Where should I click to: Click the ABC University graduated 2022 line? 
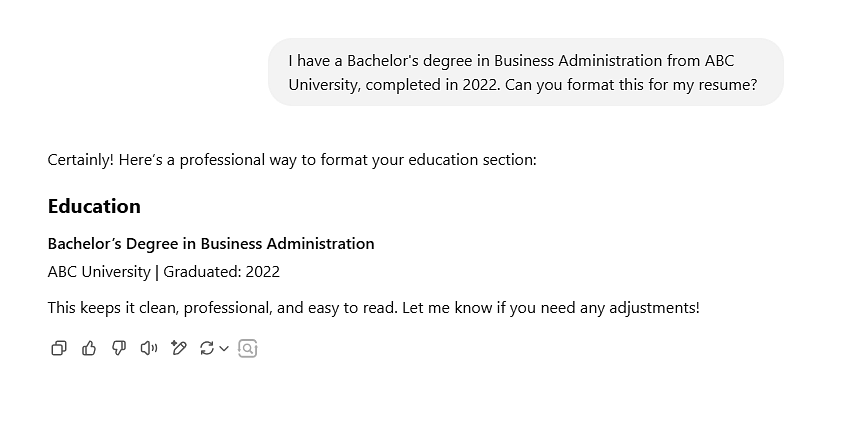click(164, 272)
